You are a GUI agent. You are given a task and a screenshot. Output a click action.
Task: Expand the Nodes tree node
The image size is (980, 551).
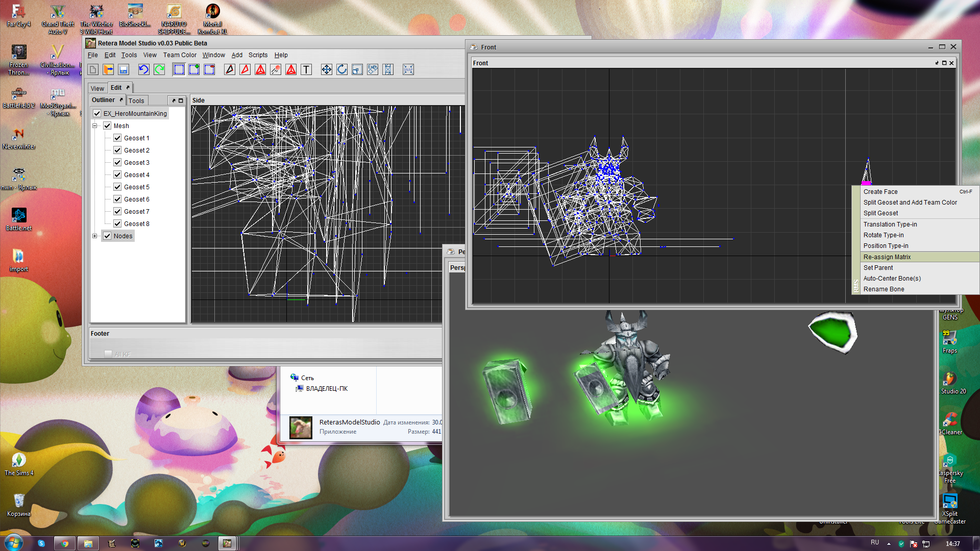[95, 236]
